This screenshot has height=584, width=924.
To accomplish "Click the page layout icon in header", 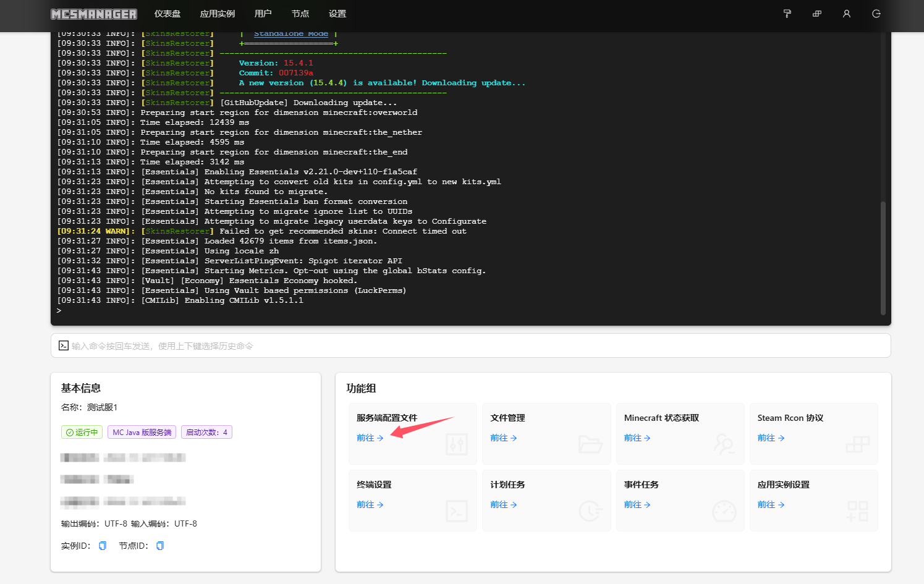I will click(816, 14).
